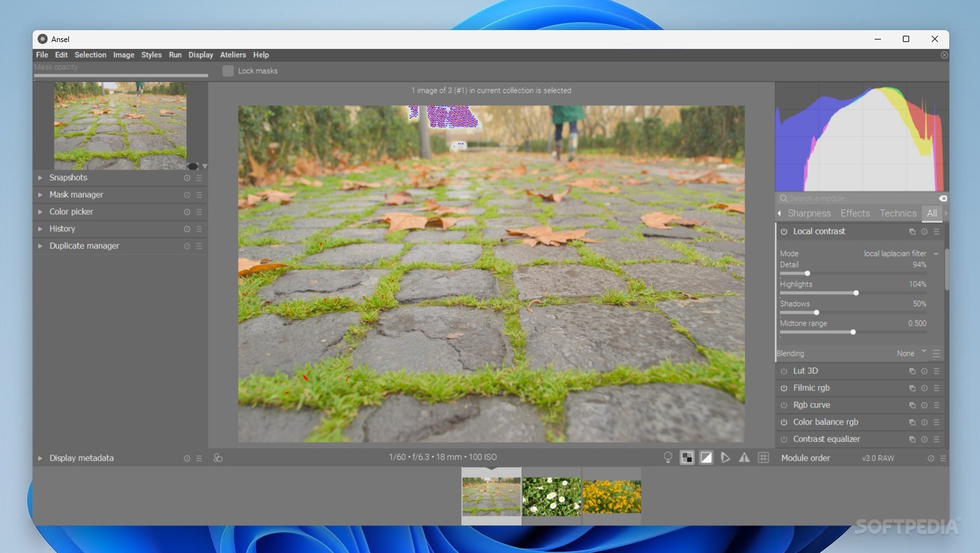Reset Contrast equalizer module parameters

click(x=924, y=440)
